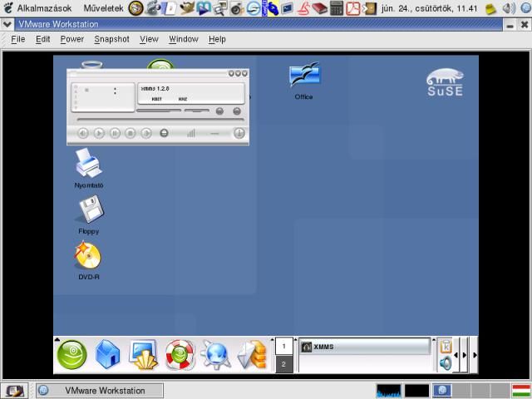Launch the round blue browser icon in top panel
Screen dimensions: 532x399
[254, 8]
